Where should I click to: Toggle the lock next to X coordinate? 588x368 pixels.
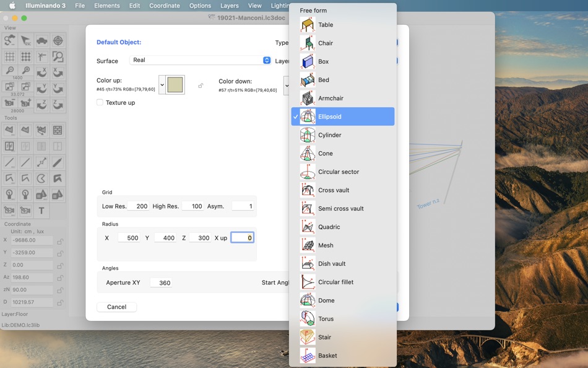click(x=59, y=242)
